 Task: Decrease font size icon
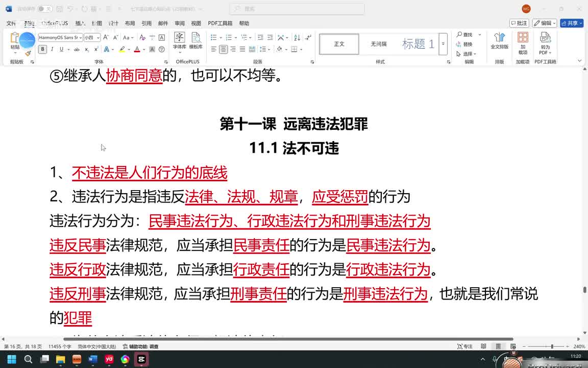tap(115, 37)
